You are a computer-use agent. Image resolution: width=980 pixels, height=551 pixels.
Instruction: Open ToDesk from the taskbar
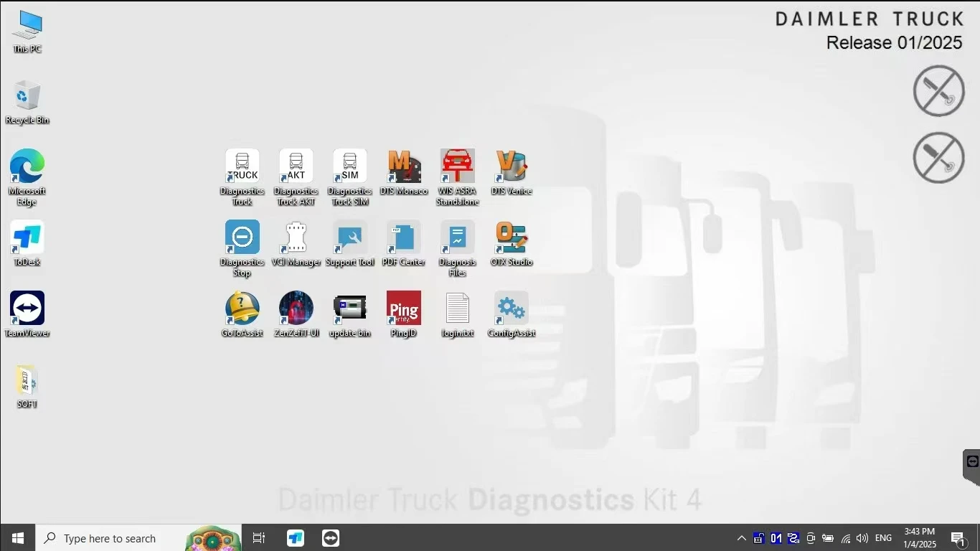(296, 538)
